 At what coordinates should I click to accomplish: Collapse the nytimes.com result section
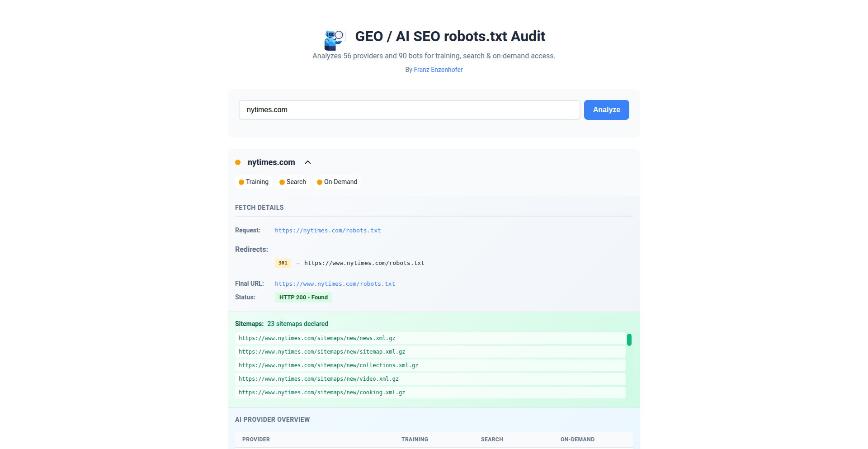(308, 162)
